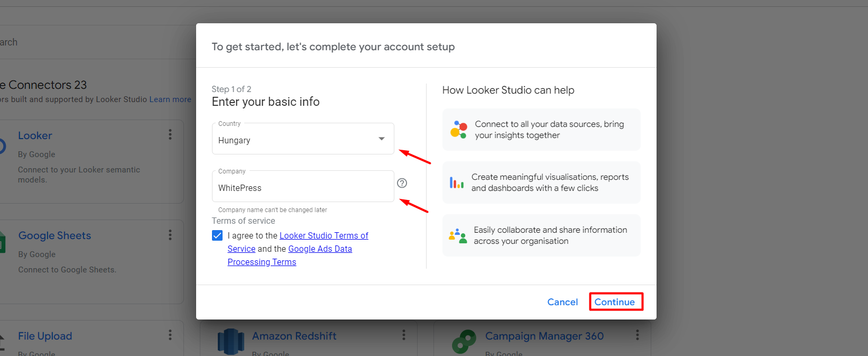
Task: Click 'Connect to Google Sheets.' description text
Action: pyautogui.click(x=67, y=270)
